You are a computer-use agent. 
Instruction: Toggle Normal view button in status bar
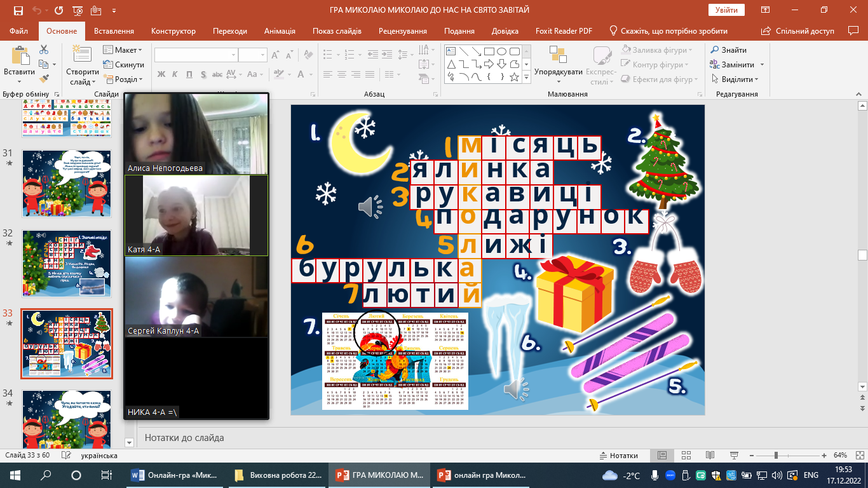[661, 456]
